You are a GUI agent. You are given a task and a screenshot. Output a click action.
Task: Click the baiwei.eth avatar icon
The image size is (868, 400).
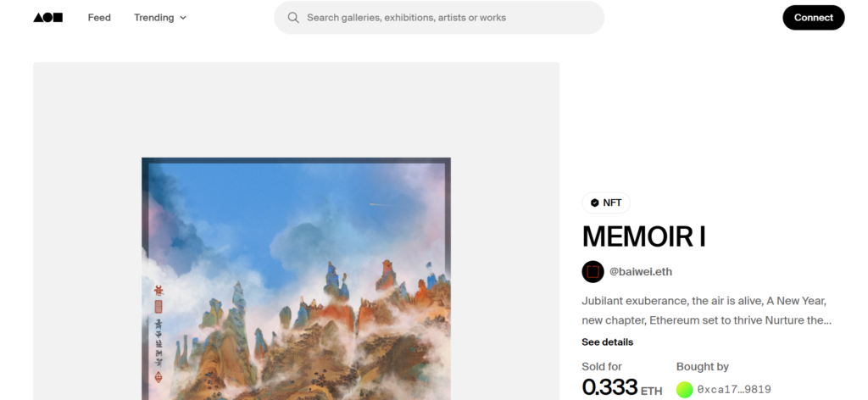click(x=593, y=272)
